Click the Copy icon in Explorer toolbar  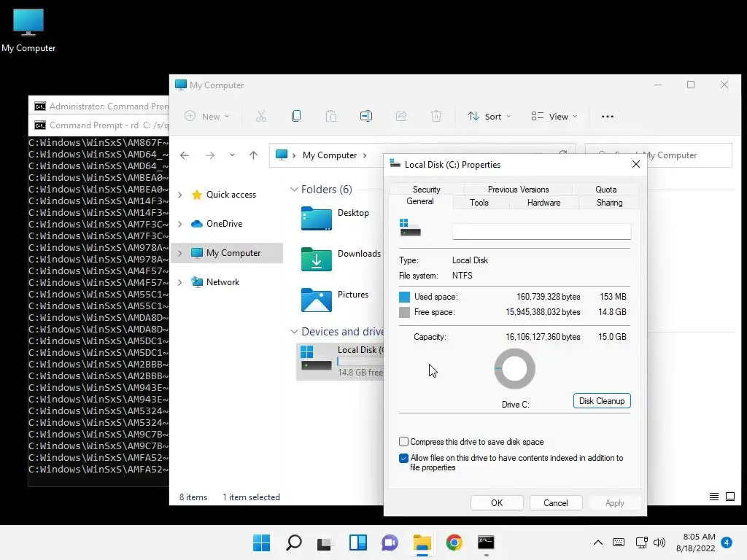[x=296, y=116]
